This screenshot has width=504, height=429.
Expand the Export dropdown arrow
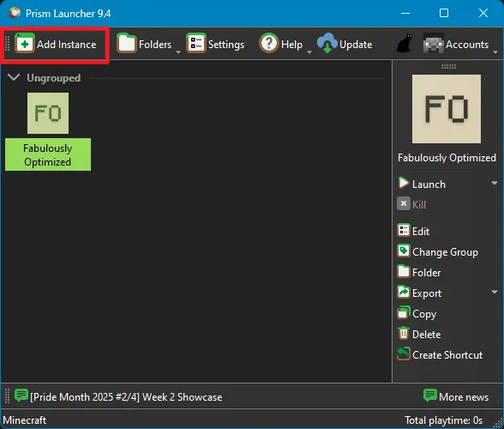tap(495, 292)
